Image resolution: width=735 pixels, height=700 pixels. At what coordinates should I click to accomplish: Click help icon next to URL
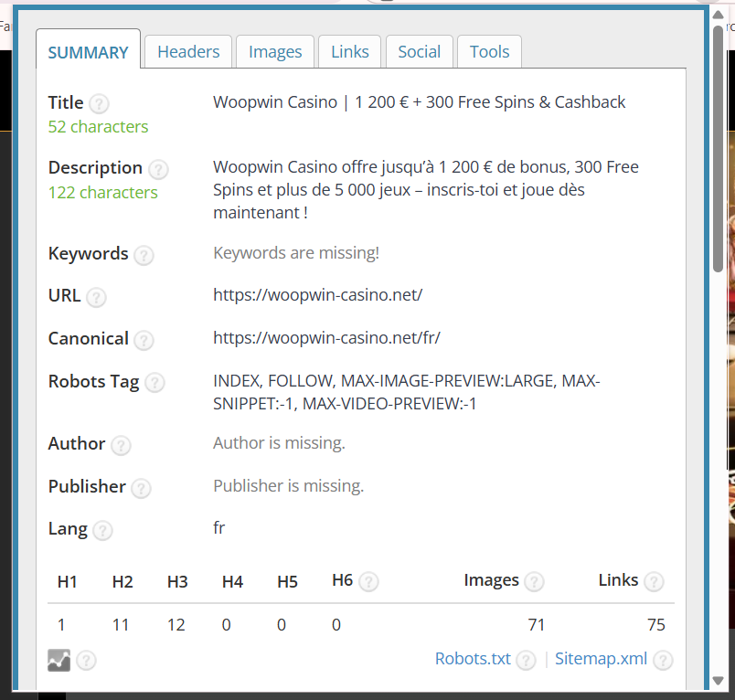pos(96,297)
